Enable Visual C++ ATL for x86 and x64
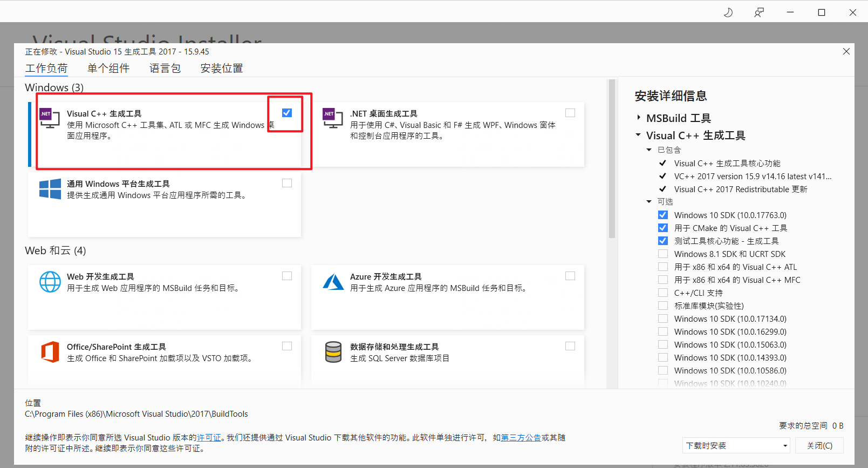 point(663,267)
